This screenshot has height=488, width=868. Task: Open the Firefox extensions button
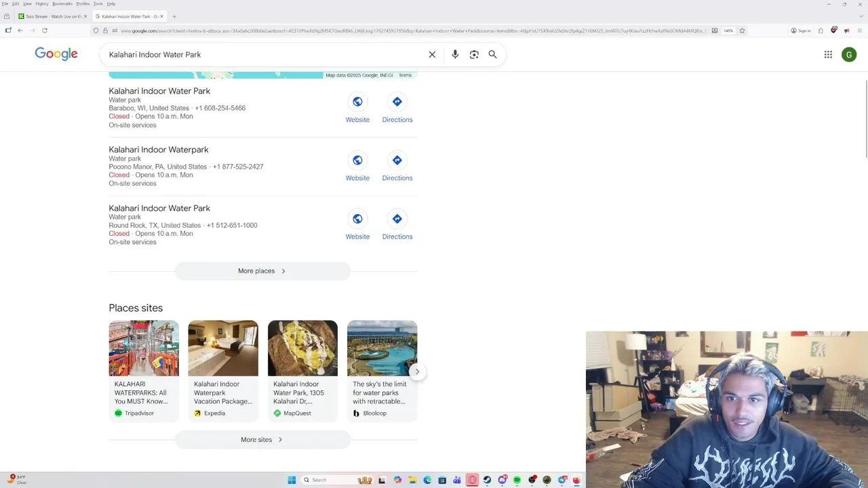click(x=821, y=30)
